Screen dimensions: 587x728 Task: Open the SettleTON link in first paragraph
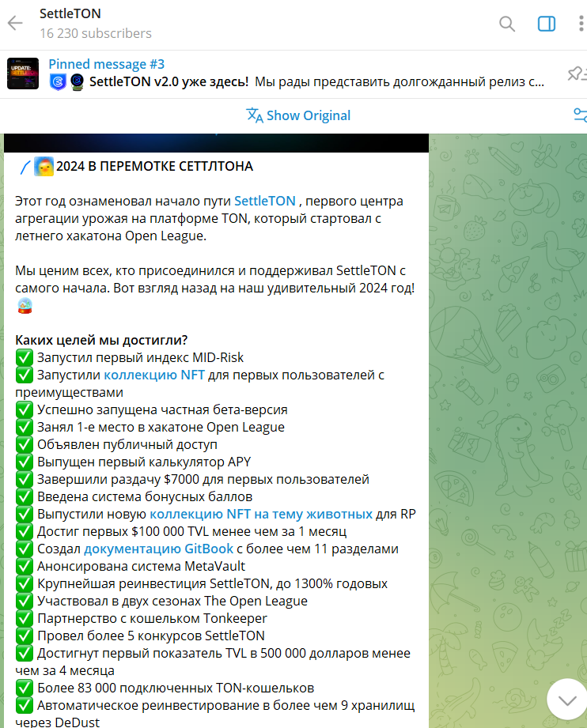click(265, 201)
